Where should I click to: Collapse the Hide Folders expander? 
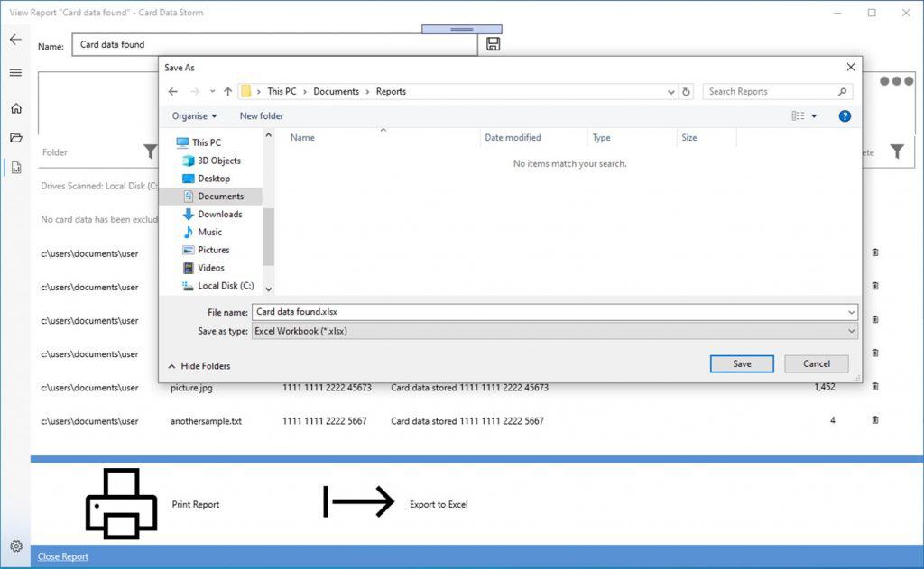pos(199,366)
